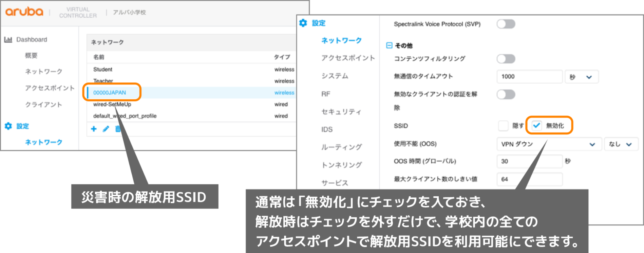644x253 pixels.
Task: Open the 秒 unit dropdown for timeout
Action: (x=581, y=77)
